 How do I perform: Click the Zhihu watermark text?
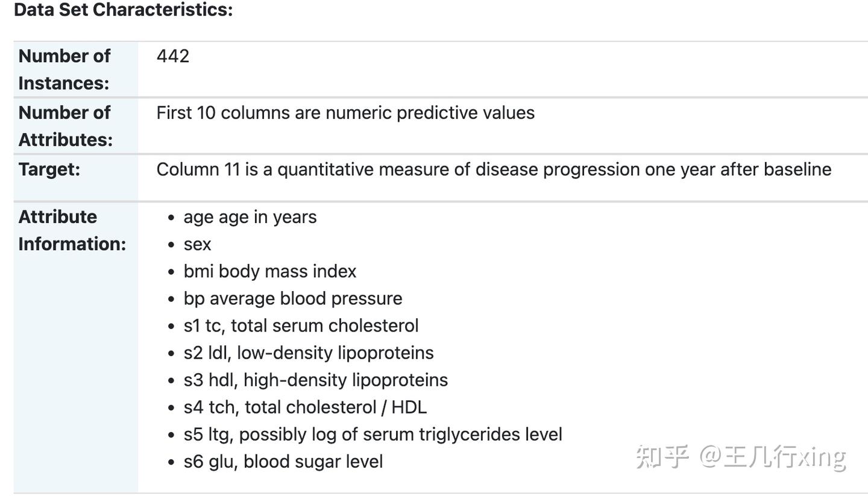pyautogui.click(x=741, y=456)
